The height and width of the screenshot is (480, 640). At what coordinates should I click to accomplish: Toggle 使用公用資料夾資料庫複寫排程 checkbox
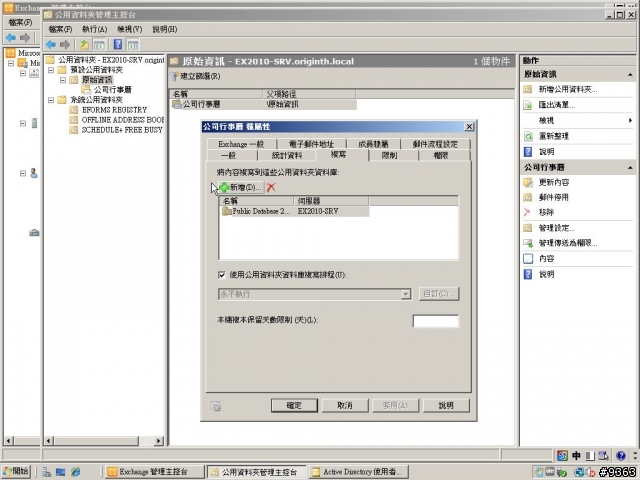point(222,275)
